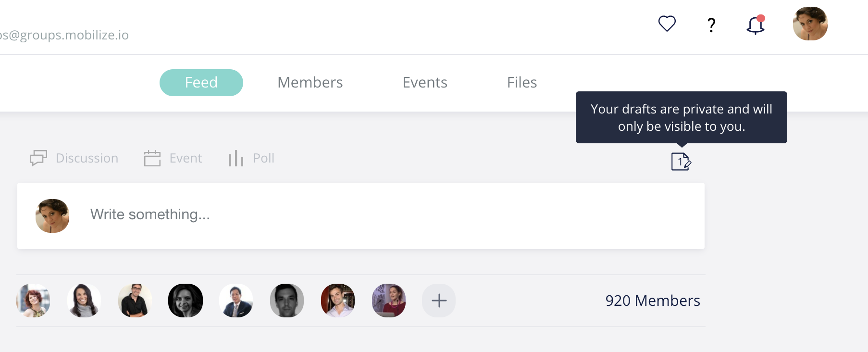Click the Discussion speech bubbles icon
Screen dimensions: 868x352
pos(38,158)
